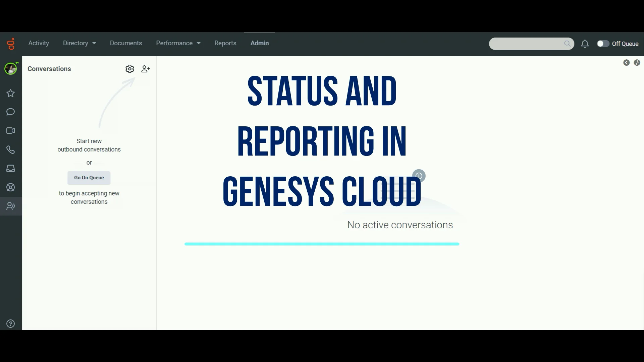Open Conversations settings gear

click(x=130, y=69)
